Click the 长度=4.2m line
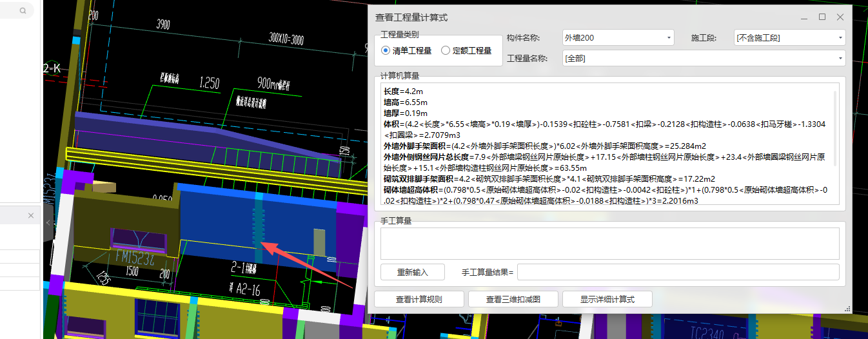The width and height of the screenshot is (868, 339). point(404,92)
